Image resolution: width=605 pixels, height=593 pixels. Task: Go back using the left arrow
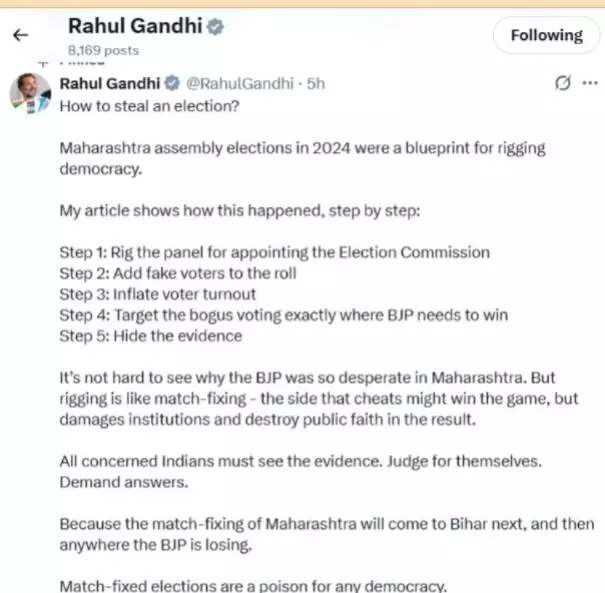coord(19,36)
